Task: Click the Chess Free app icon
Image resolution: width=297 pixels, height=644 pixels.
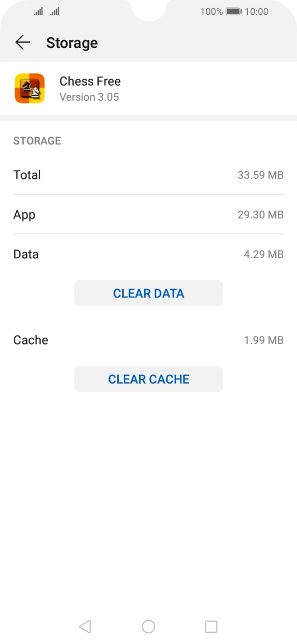Action: [31, 88]
